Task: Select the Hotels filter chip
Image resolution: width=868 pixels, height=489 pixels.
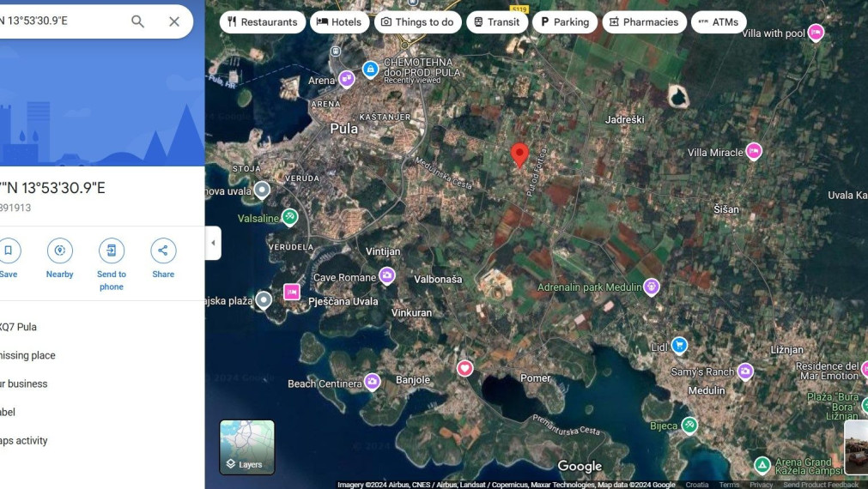Action: (339, 22)
